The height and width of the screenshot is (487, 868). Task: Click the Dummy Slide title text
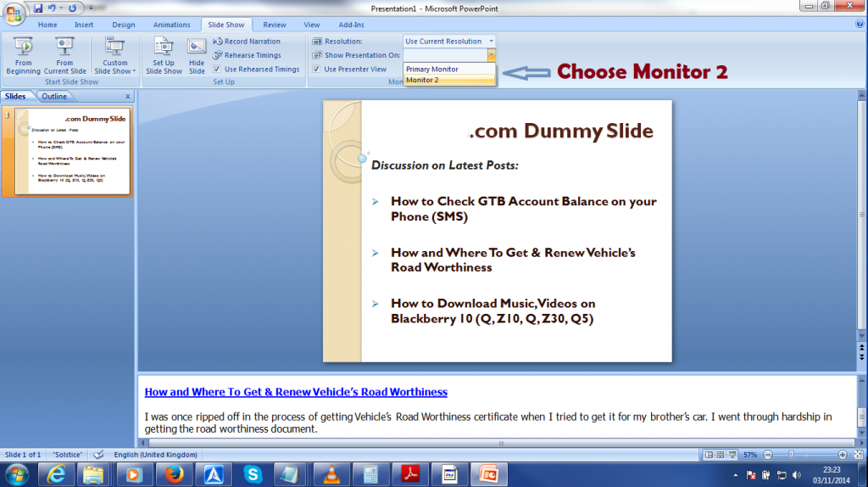click(561, 131)
